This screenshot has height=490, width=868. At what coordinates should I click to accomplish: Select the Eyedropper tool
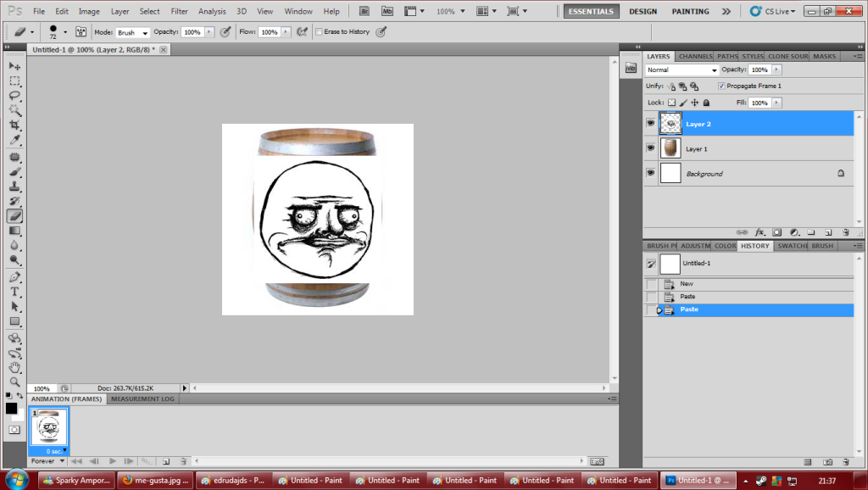pyautogui.click(x=14, y=140)
